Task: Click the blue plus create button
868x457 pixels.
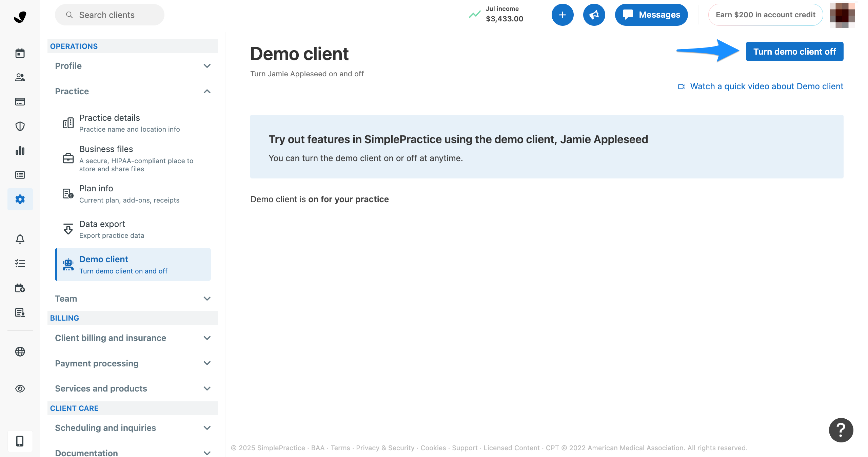Action: point(562,15)
